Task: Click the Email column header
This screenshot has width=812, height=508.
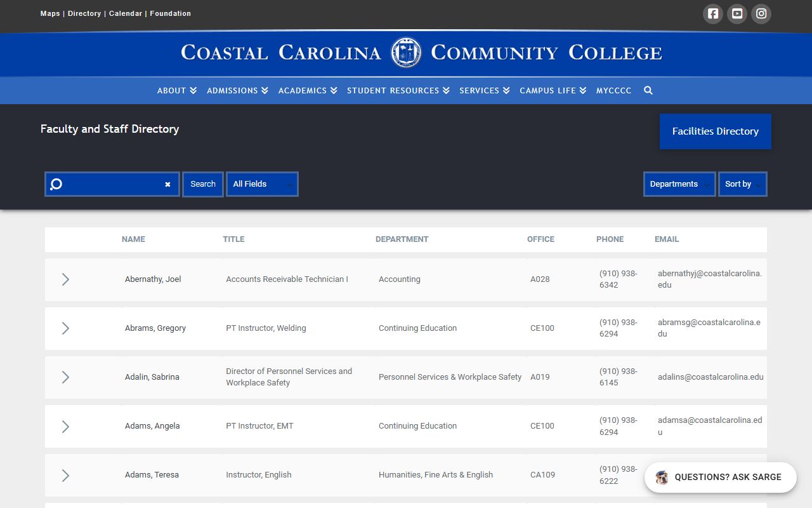Action: [667, 239]
